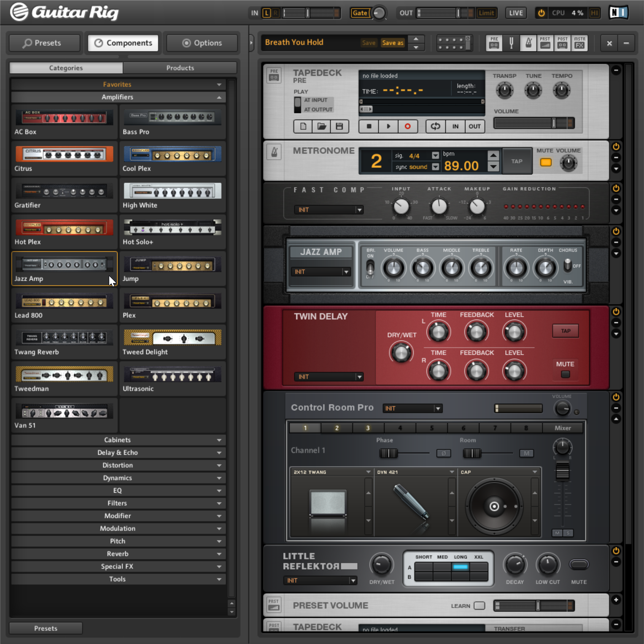Screen dimensions: 644x644
Task: Show Preset Volume toolbar icon
Action: (545, 43)
